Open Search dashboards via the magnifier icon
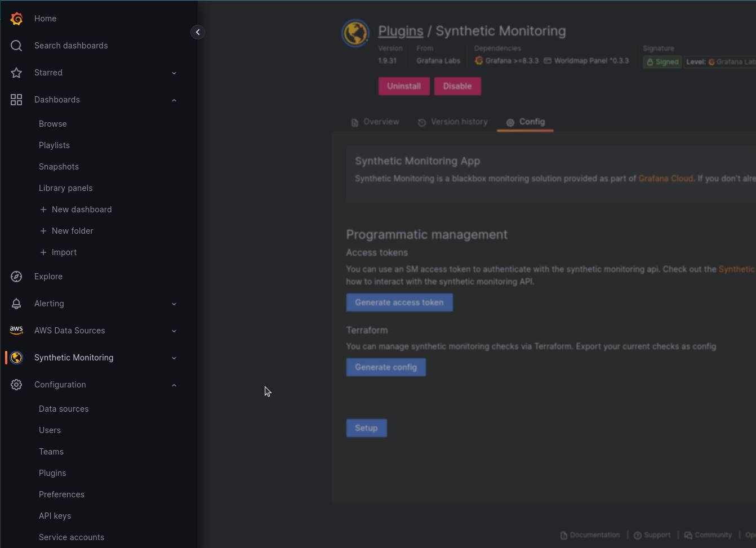This screenshot has width=756, height=548. pyautogui.click(x=16, y=45)
